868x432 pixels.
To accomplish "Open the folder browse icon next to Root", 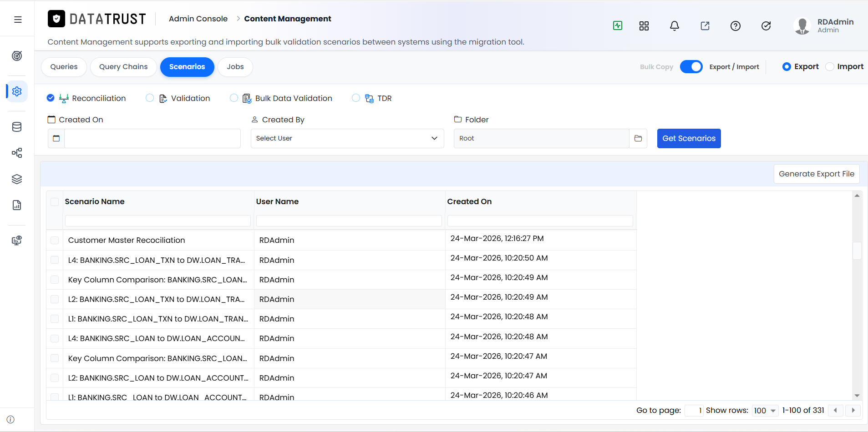I will tap(638, 138).
